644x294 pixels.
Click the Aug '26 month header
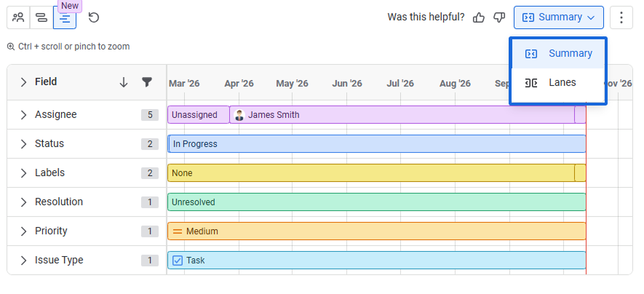click(455, 84)
